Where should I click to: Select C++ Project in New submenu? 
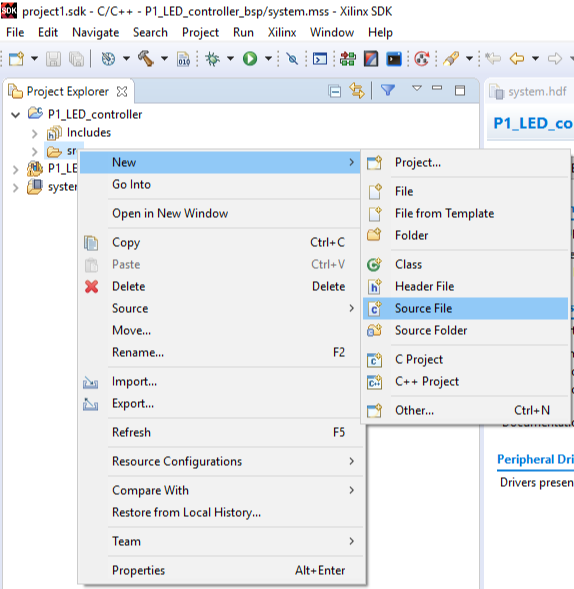point(465,381)
